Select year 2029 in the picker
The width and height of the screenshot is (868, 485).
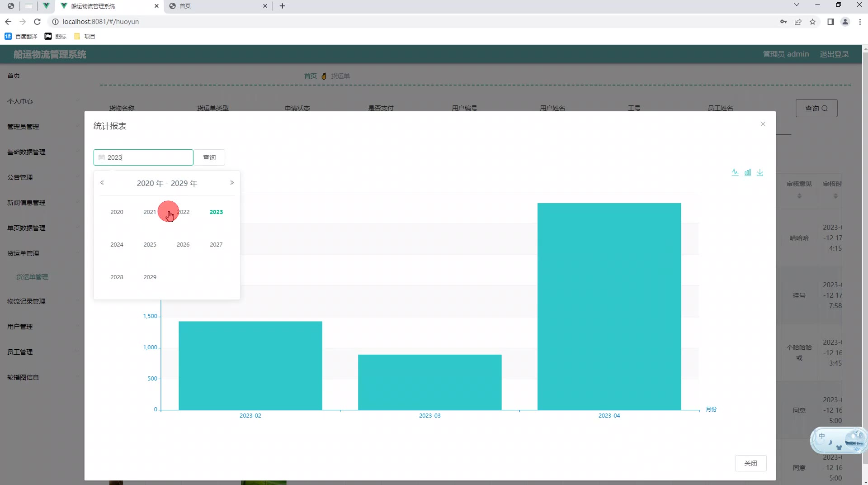click(150, 277)
